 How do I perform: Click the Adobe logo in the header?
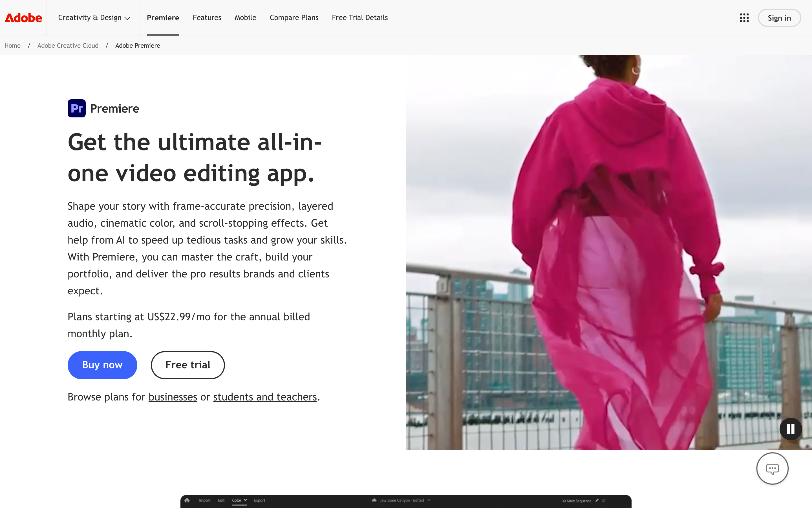point(23,18)
